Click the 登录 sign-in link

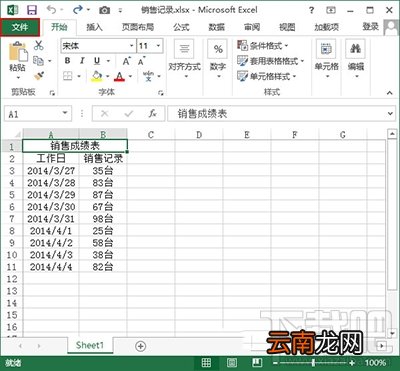point(371,27)
